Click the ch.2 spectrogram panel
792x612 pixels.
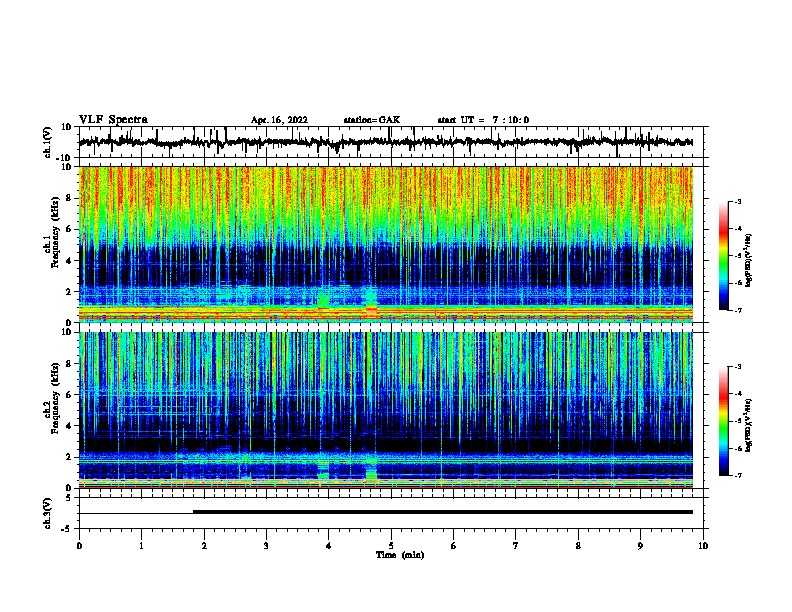(386, 410)
